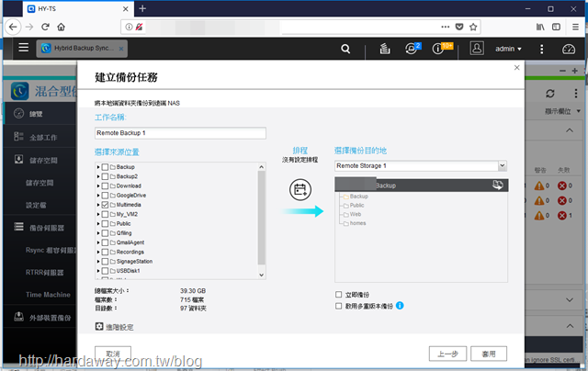The image size is (588, 371).
Task: Click the source list scroll up arrow
Action: [x=261, y=167]
